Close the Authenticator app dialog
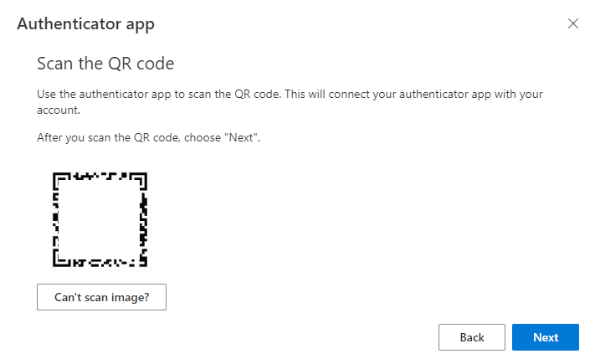This screenshot has width=595, height=364. point(573,23)
